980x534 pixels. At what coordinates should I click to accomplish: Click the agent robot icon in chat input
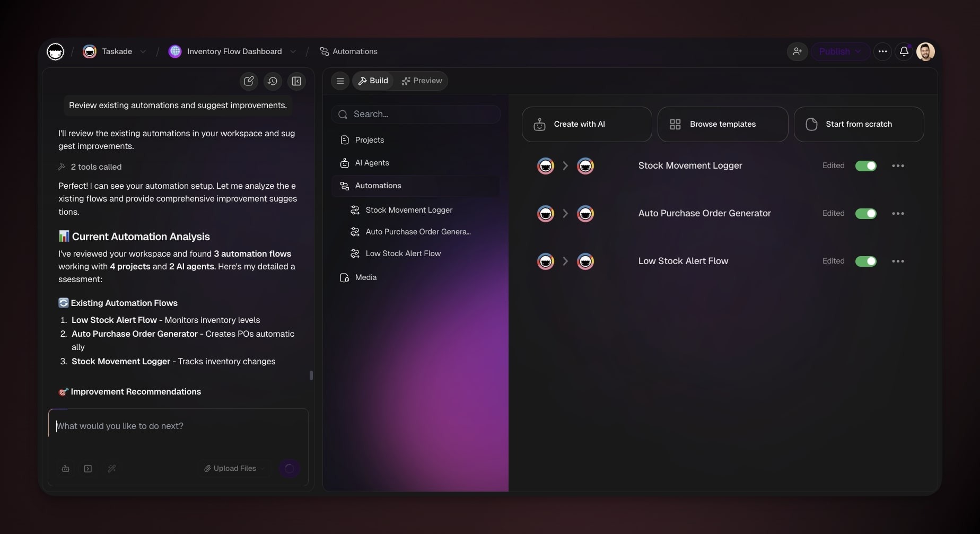66,469
